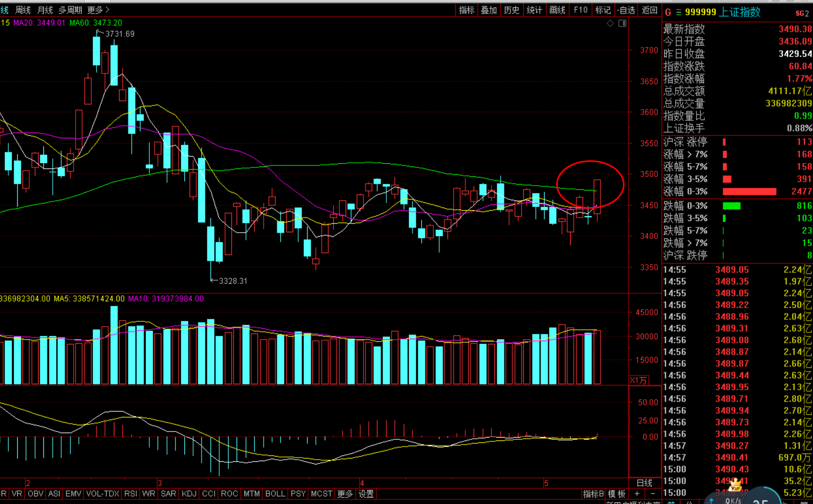Image resolution: width=813 pixels, height=504 pixels.
Task: Remove from watchlist via -自选
Action: coord(626,10)
